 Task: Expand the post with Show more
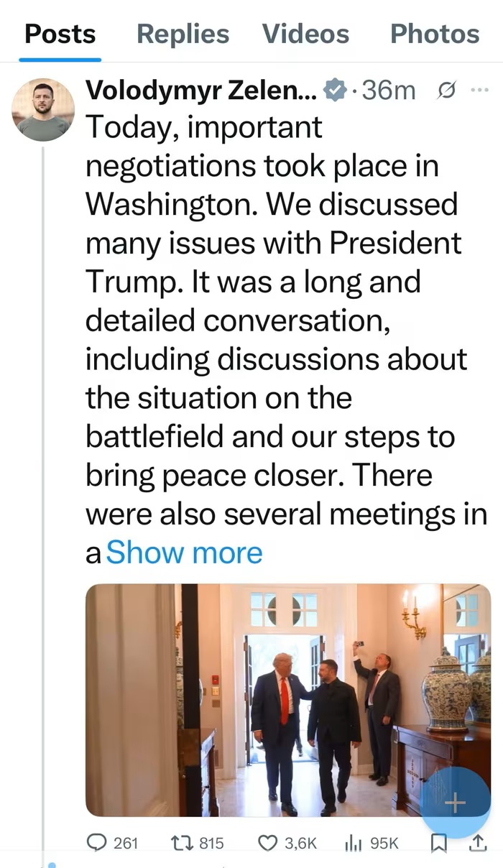click(x=184, y=553)
